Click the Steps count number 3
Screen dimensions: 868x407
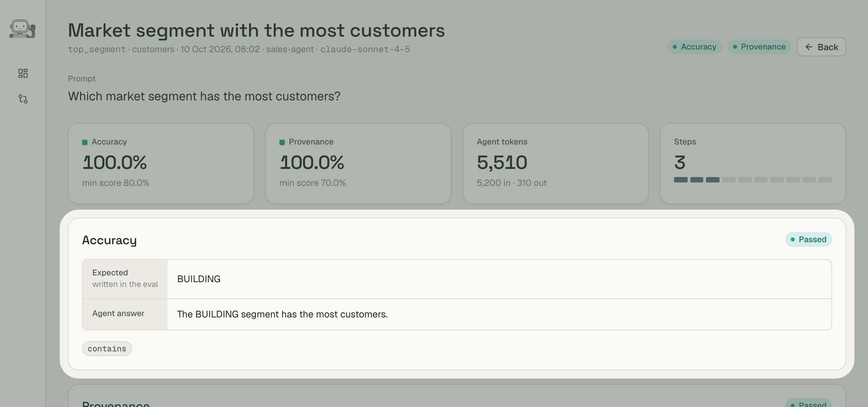680,162
